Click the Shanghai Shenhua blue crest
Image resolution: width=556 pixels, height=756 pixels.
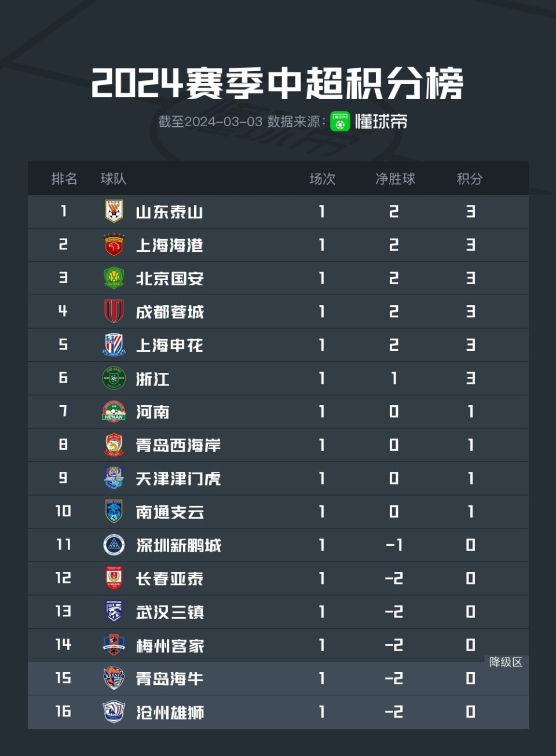pyautogui.click(x=114, y=345)
